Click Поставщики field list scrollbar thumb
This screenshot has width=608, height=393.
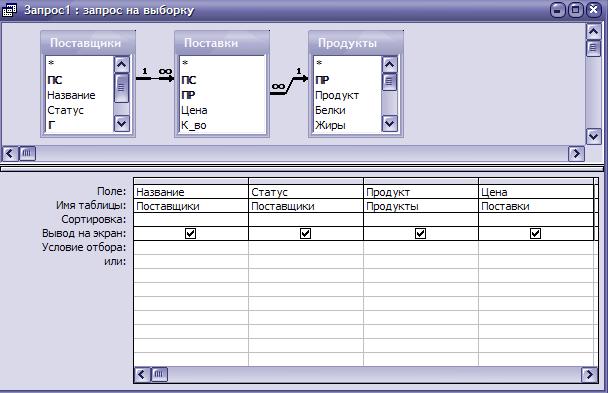[121, 88]
